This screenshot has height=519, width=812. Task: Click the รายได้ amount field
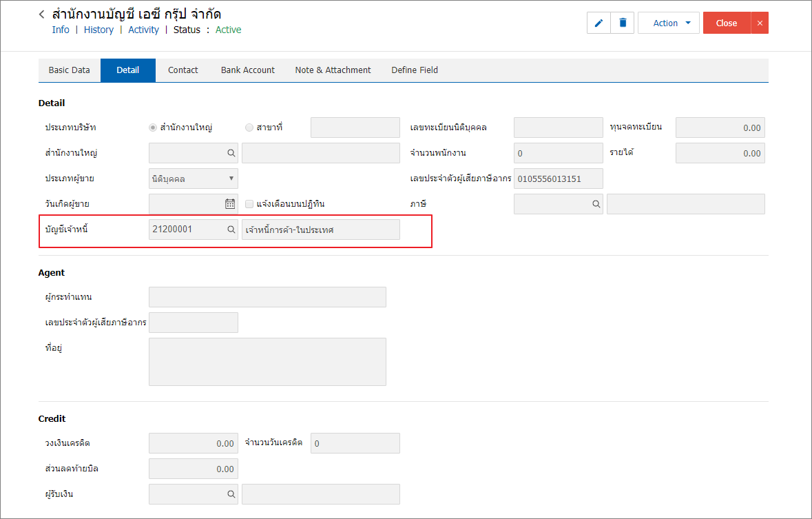tap(720, 153)
